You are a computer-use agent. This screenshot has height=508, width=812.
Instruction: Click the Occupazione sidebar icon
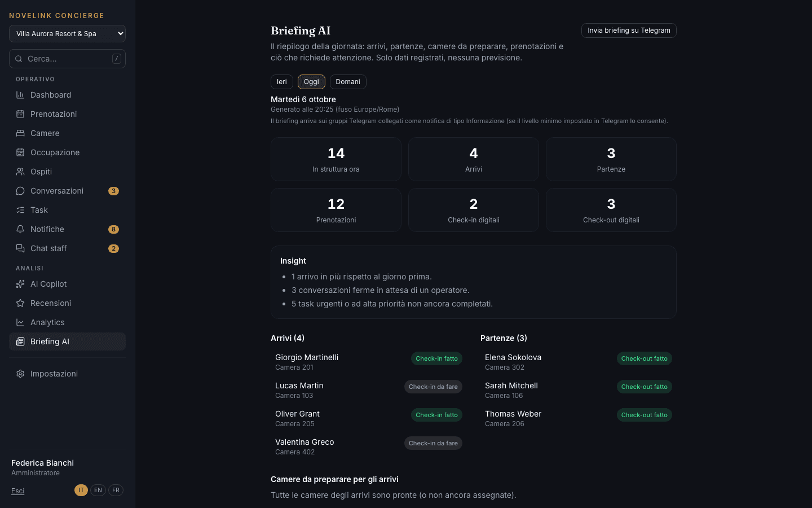[20, 152]
